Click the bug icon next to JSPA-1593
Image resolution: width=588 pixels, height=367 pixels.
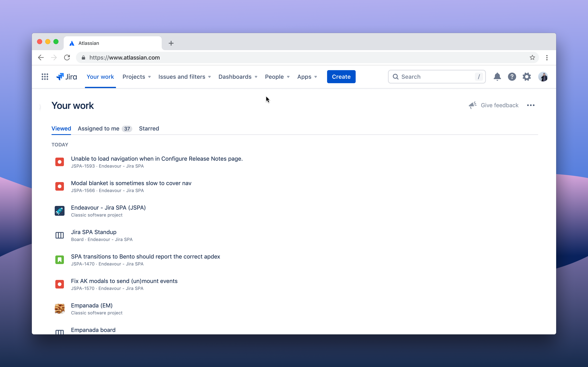(x=60, y=162)
